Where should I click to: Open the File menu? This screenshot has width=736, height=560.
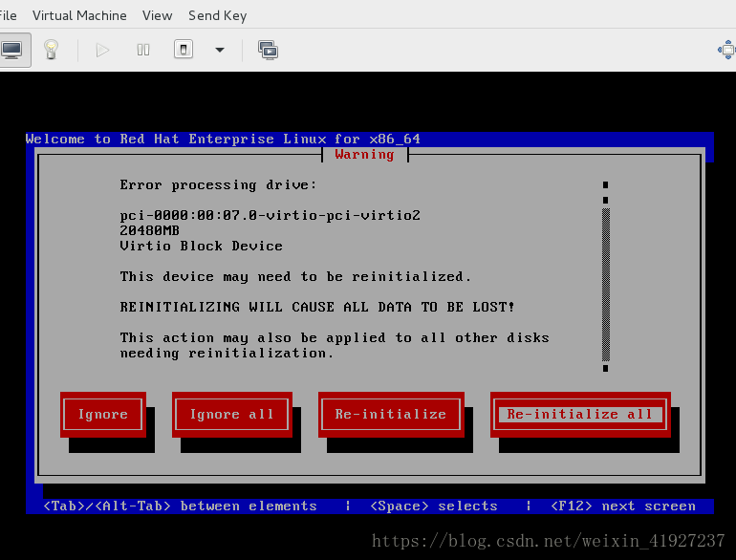(x=8, y=15)
